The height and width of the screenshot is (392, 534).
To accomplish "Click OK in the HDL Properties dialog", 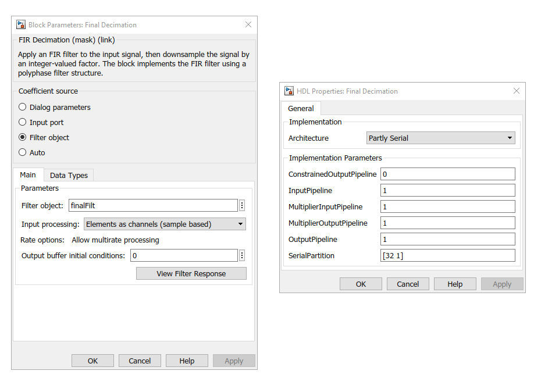I will 361,284.
